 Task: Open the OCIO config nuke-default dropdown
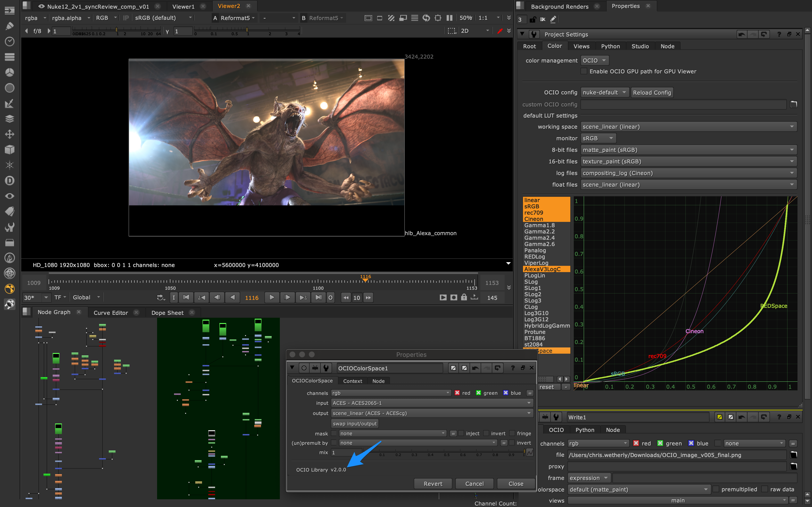coord(604,92)
